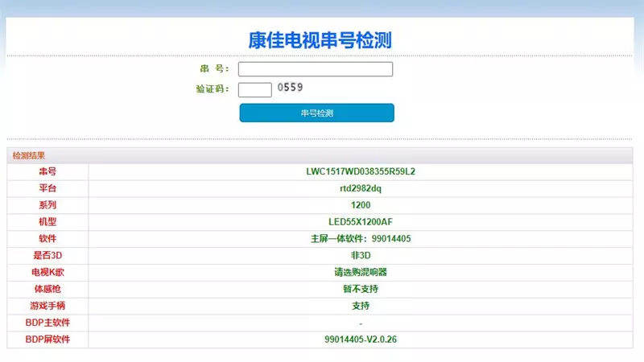Click the BDP主软件 row label
This screenshot has width=644, height=362.
tap(47, 323)
